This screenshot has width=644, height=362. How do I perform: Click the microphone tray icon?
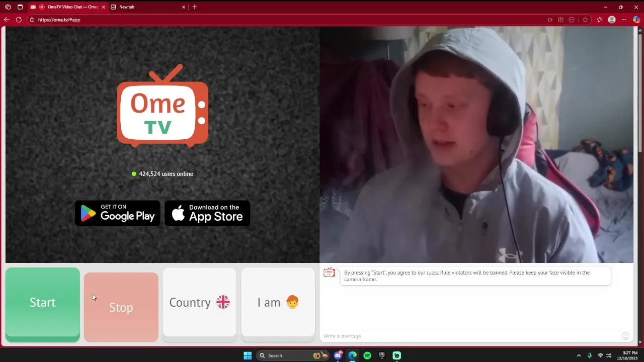click(x=589, y=355)
